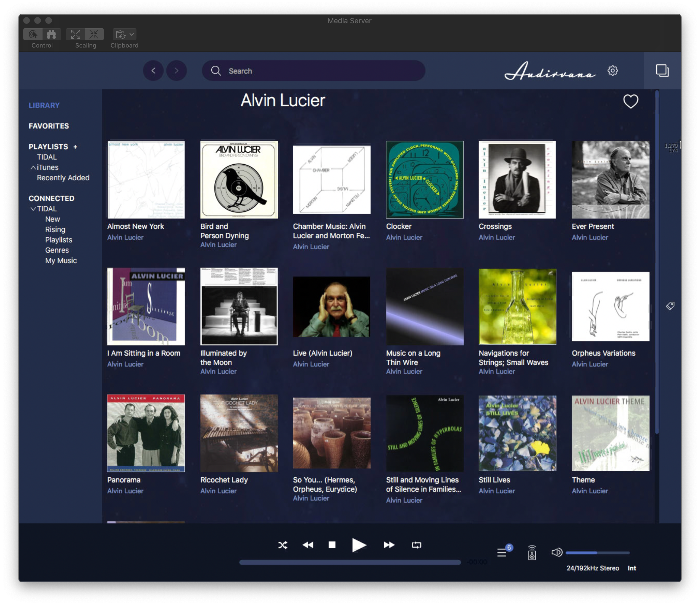The image size is (700, 605).
Task: Click into the Search field
Action: tap(314, 71)
